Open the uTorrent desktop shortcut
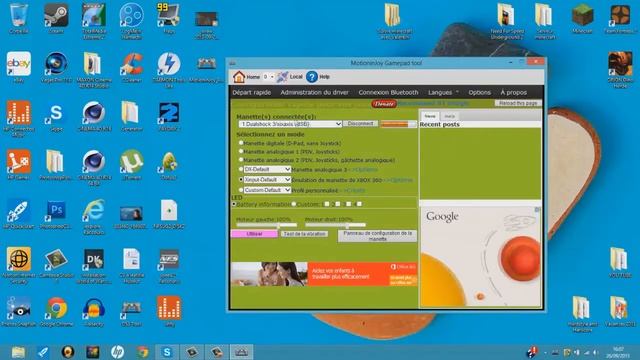640x360 pixels. point(131,162)
